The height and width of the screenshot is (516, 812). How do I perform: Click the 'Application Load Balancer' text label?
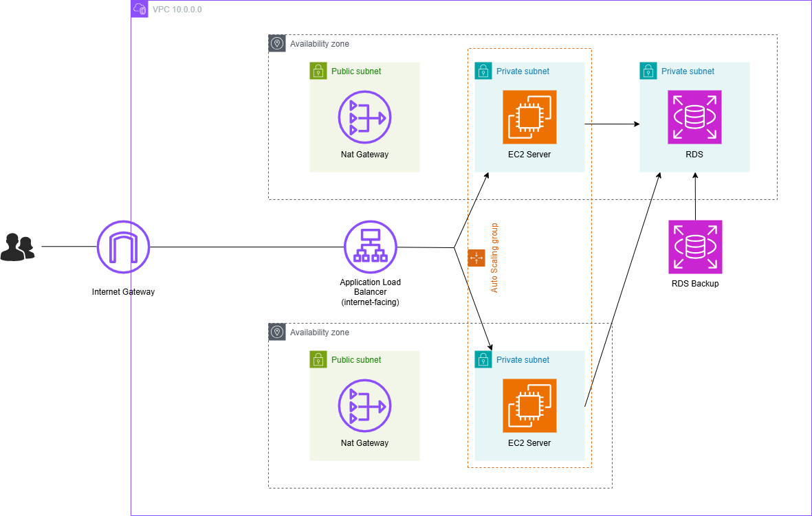pos(371,292)
